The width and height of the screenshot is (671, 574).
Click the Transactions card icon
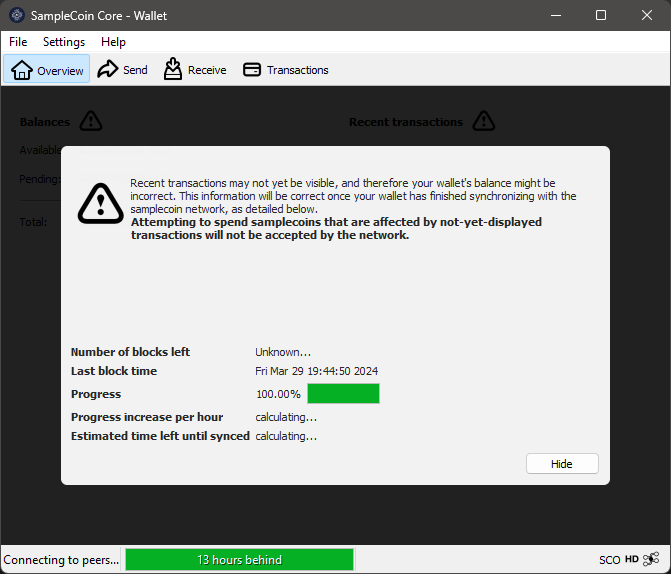252,70
